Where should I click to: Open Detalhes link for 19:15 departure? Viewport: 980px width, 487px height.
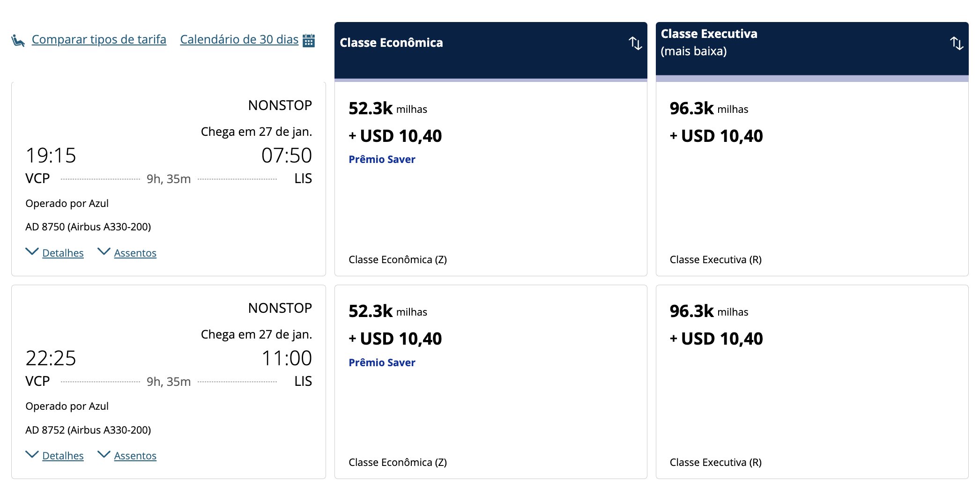[x=63, y=253]
